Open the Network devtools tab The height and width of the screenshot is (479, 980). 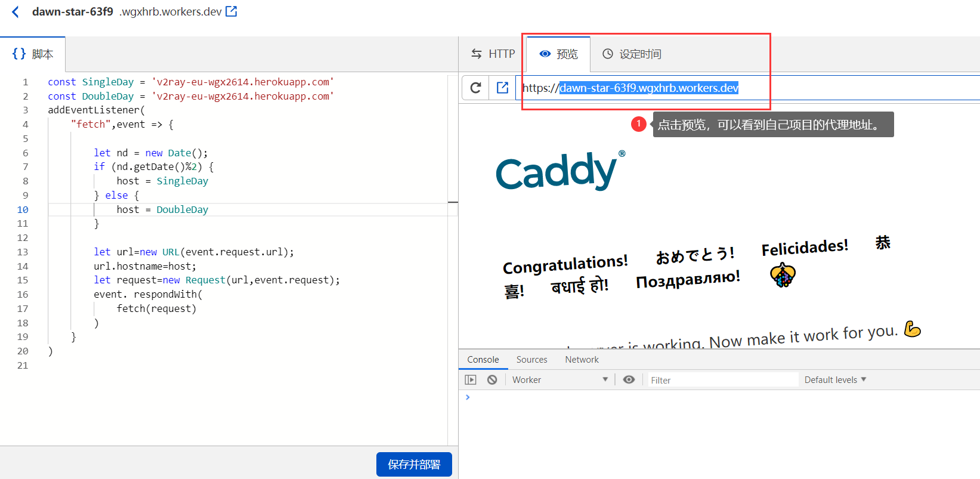point(582,360)
